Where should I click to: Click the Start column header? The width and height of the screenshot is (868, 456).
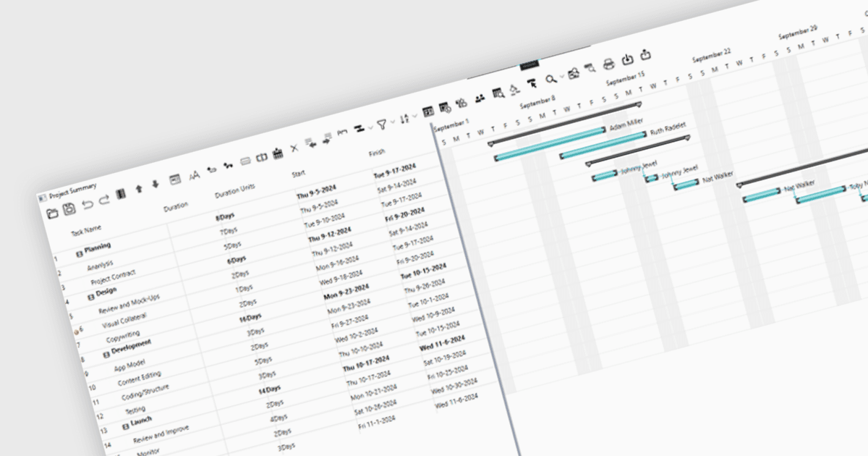point(298,174)
